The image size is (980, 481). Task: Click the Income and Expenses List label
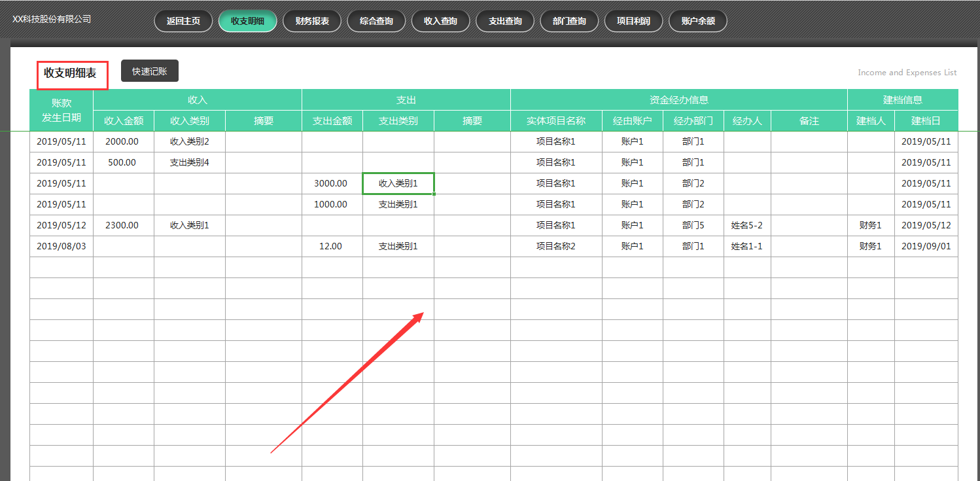tap(907, 72)
